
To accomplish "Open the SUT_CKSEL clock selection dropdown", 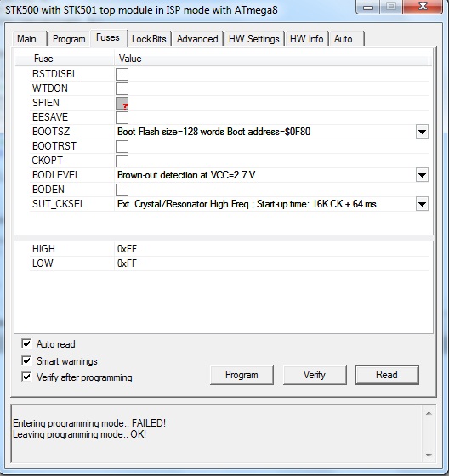I will coord(422,204).
